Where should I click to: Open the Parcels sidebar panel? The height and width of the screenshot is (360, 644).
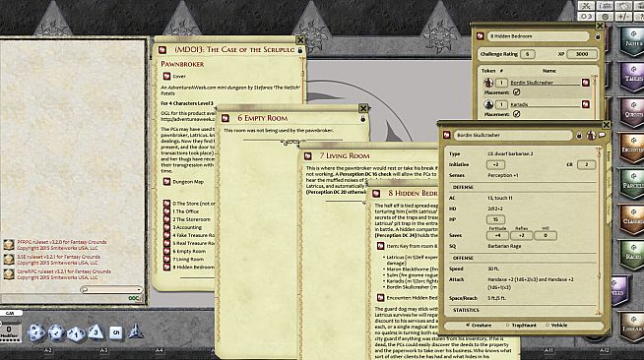click(632, 184)
